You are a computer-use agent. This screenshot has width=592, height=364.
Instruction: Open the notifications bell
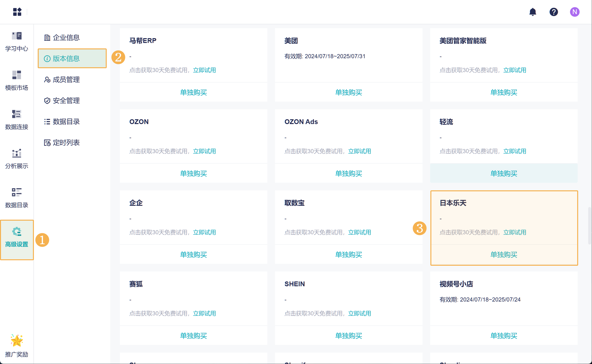point(533,12)
